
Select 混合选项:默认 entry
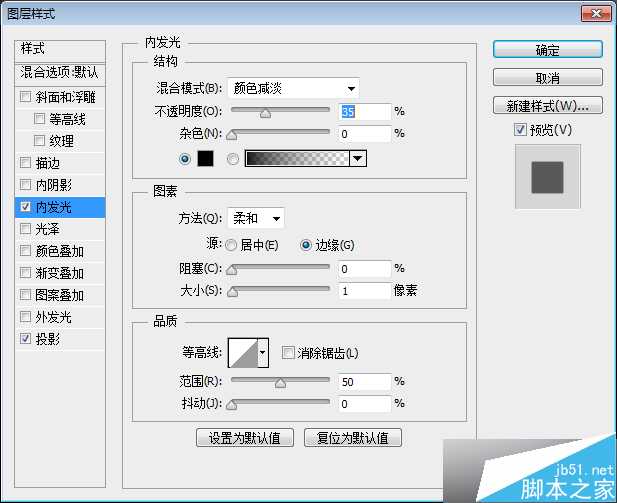tap(60, 73)
